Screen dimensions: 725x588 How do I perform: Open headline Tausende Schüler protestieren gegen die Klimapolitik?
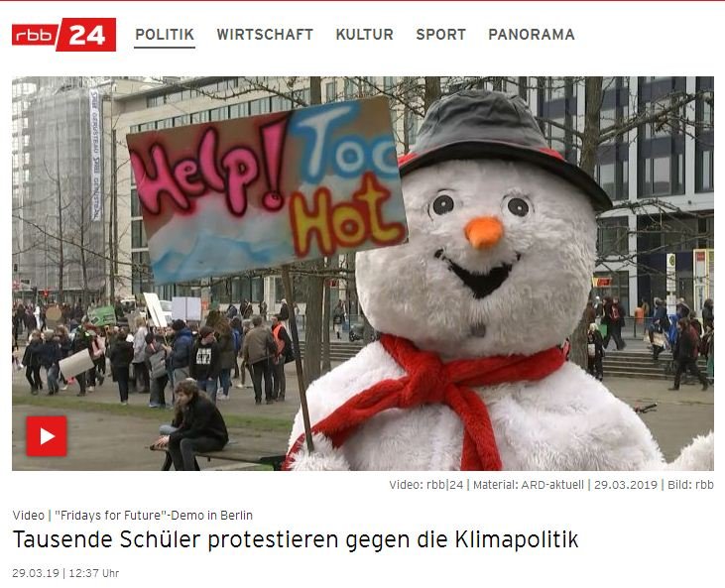pyautogui.click(x=296, y=539)
